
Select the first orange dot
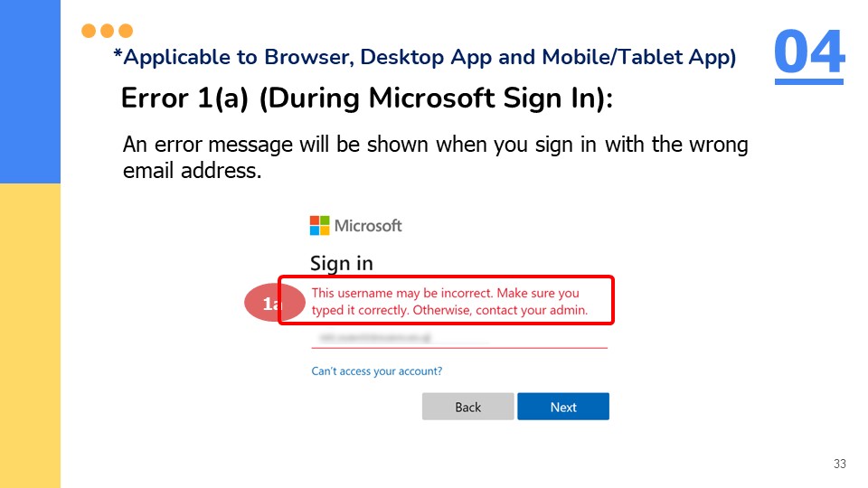pyautogui.click(x=89, y=31)
